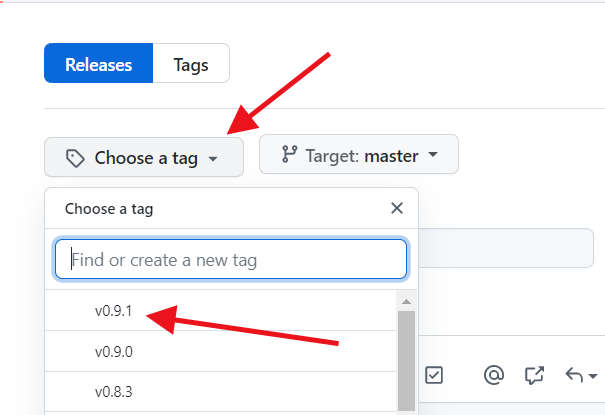Expand the Target: master dropdown
605x415 pixels.
click(x=359, y=154)
